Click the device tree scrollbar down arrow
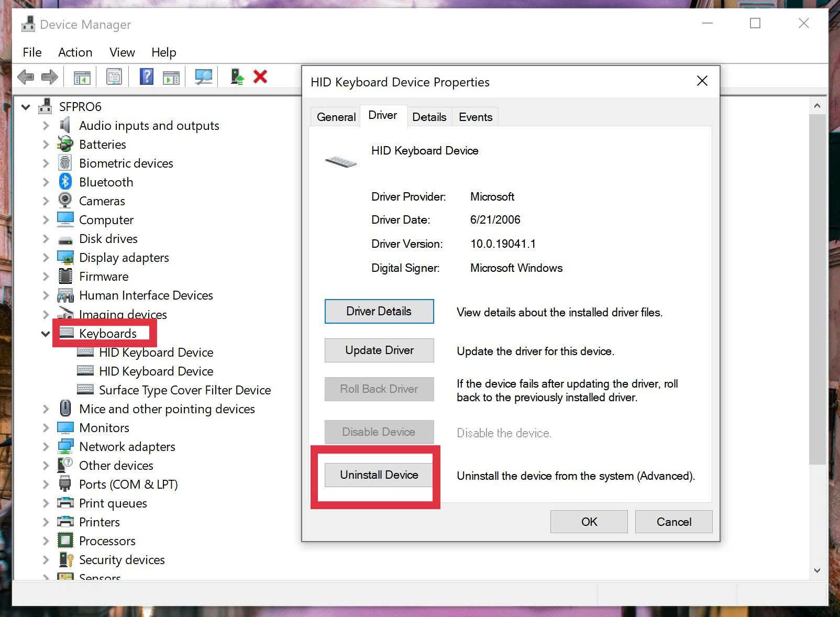The width and height of the screenshot is (840, 617). 817,570
